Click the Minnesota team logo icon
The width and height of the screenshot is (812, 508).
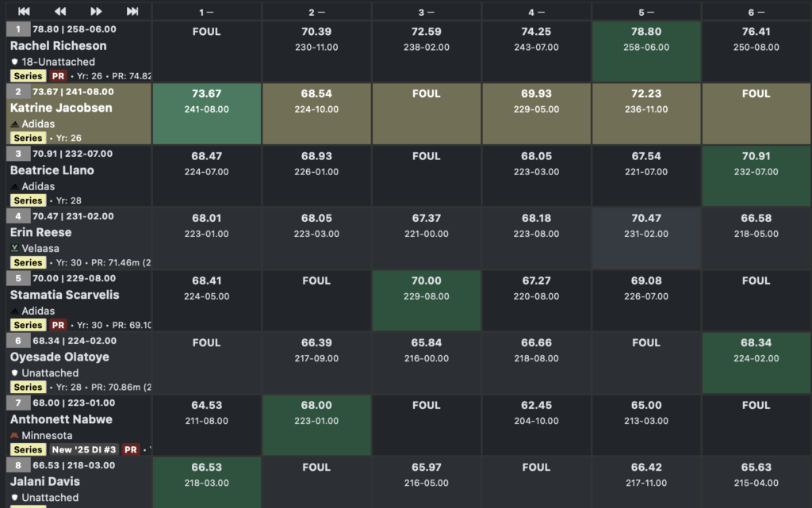coord(14,435)
